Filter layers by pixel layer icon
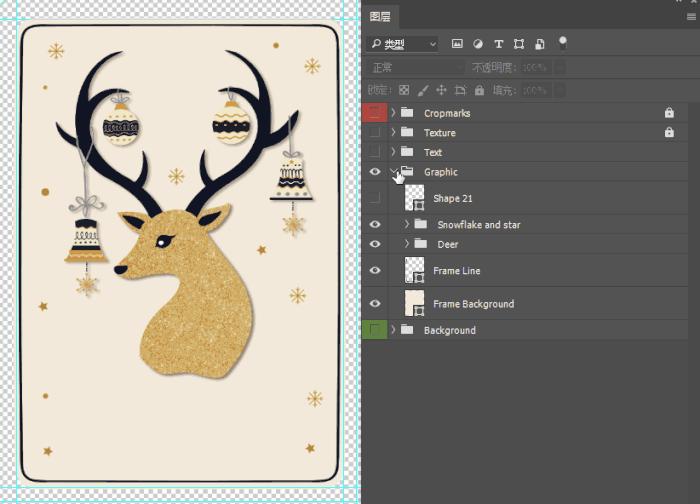Viewport: 700px width, 504px height. pos(457,44)
